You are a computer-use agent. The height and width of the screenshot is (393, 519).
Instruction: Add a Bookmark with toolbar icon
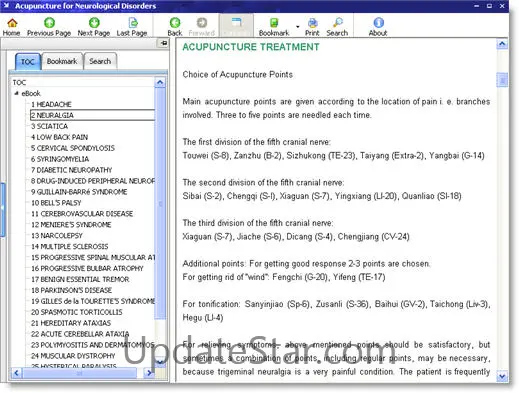tap(274, 23)
